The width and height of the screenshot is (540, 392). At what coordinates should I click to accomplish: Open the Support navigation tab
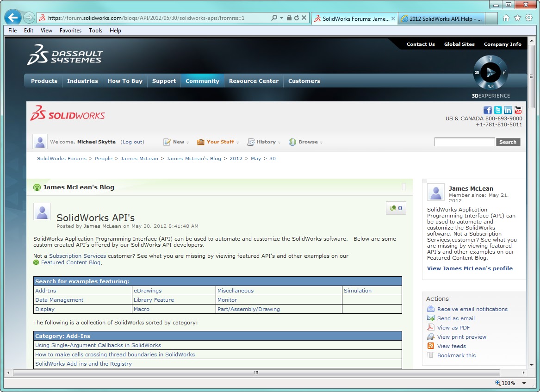click(164, 81)
